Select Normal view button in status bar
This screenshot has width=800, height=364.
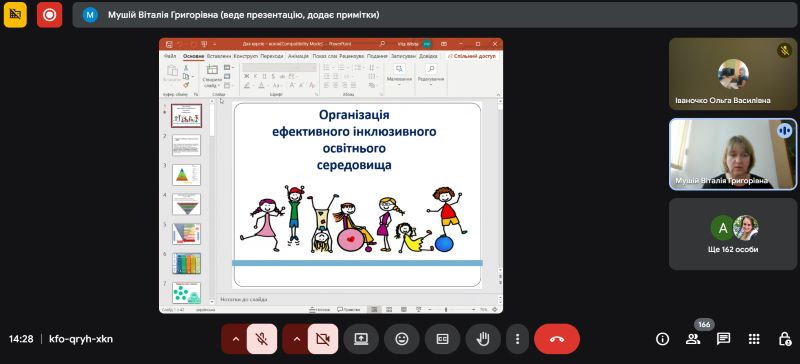(374, 309)
